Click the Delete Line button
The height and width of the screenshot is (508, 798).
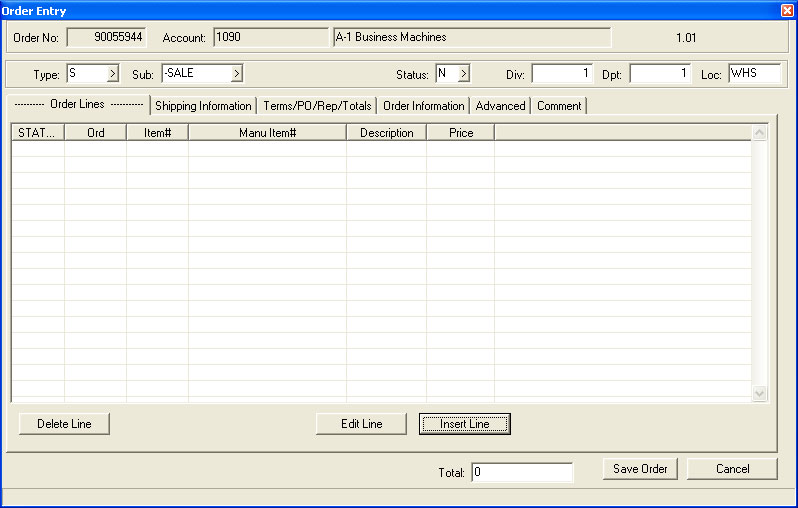(64, 424)
